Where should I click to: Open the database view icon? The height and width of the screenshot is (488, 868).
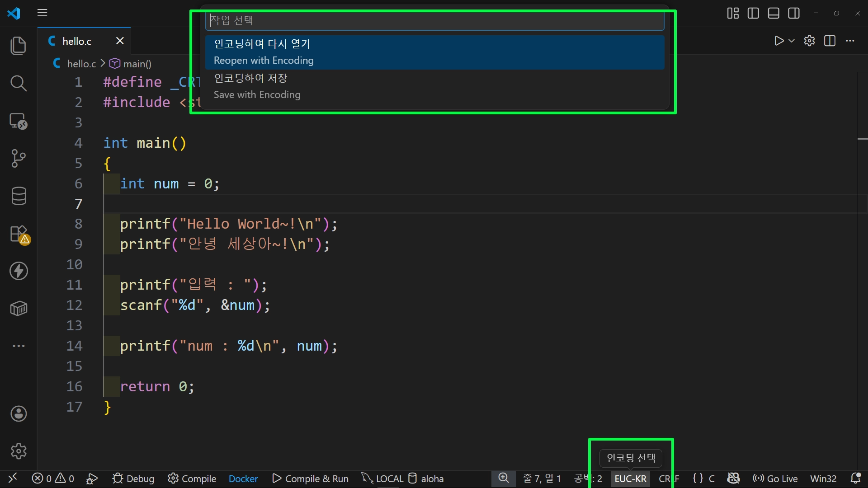(18, 196)
